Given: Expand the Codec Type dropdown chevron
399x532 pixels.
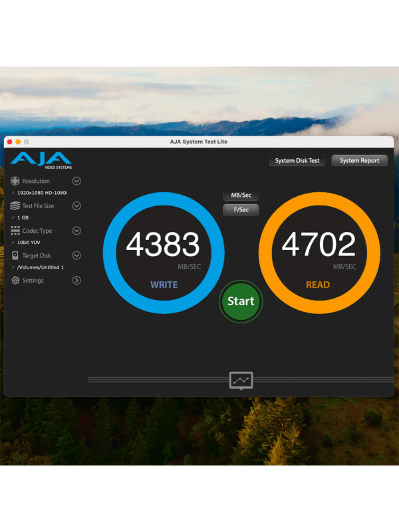Looking at the screenshot, I should tap(76, 230).
